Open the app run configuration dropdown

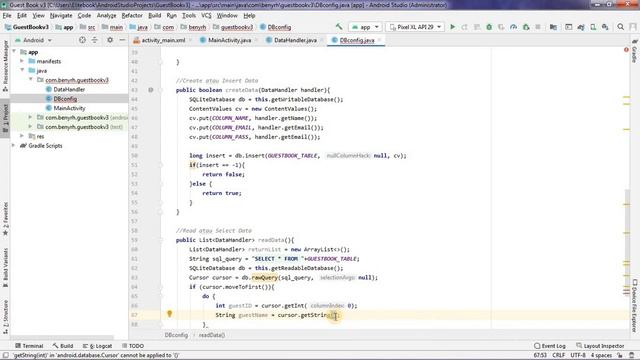click(365, 27)
